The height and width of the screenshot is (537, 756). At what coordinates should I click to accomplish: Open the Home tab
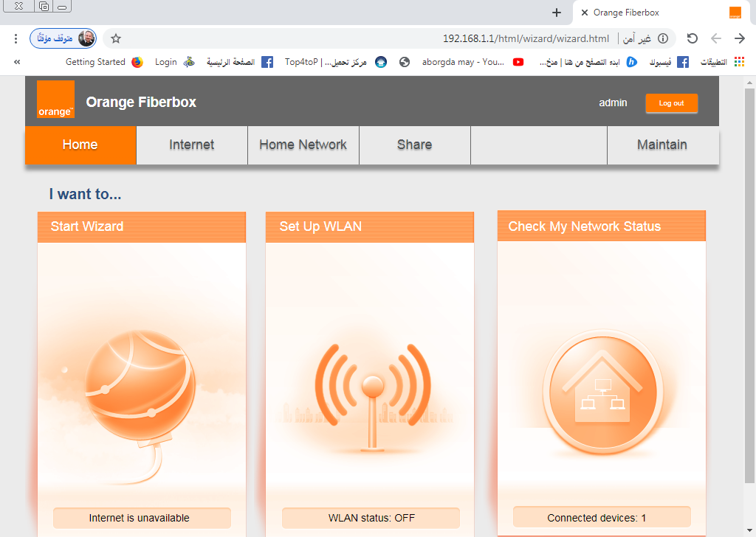(80, 145)
